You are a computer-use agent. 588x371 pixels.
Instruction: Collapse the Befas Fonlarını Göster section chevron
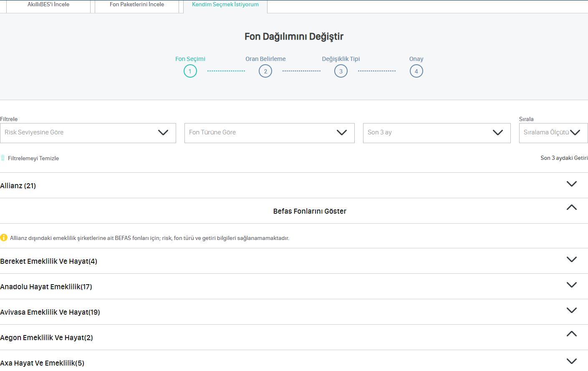[572, 207]
